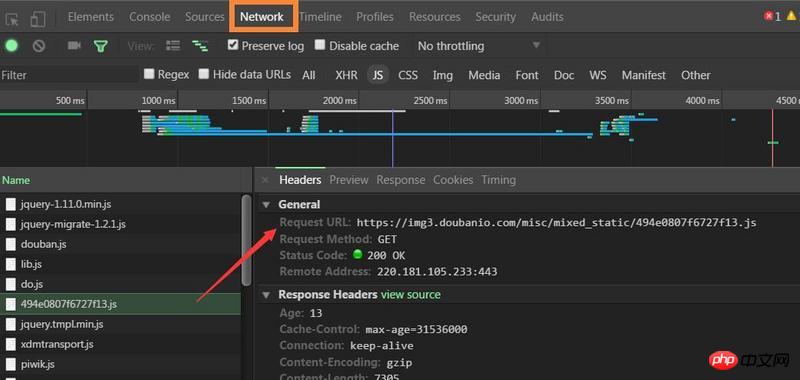Select the All filter type

pyautogui.click(x=309, y=75)
